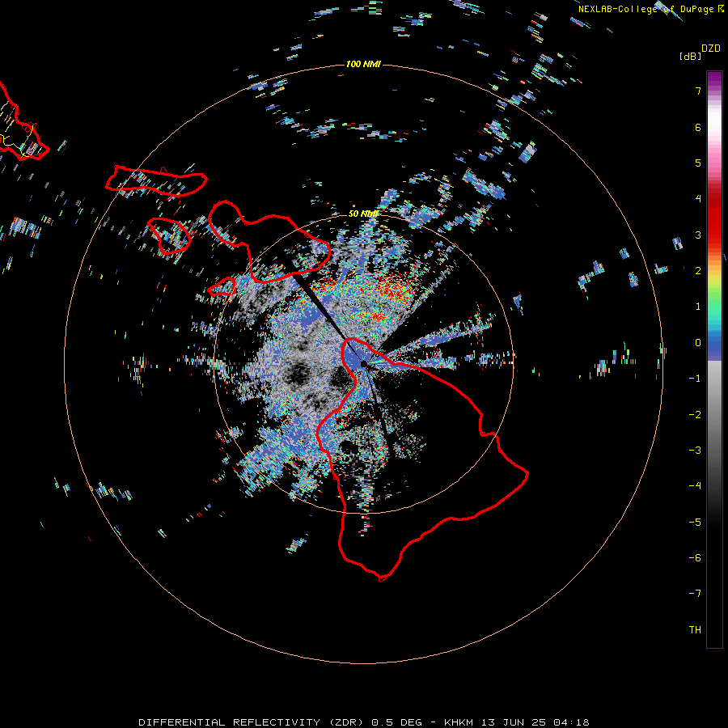Image resolution: width=728 pixels, height=728 pixels.
Task: Click the KHKM station identifier in the caption
Action: click(x=459, y=722)
